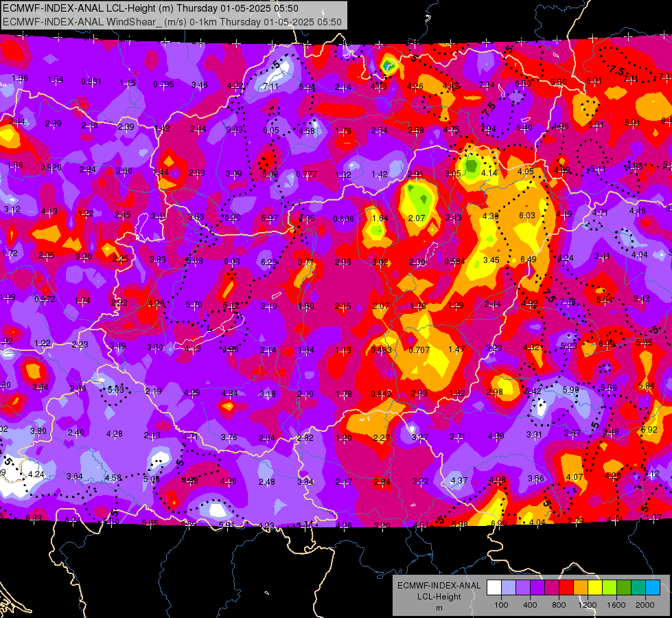The width and height of the screenshot is (672, 618).
Task: Click the wind shear value 2.00
Action: 305,394
